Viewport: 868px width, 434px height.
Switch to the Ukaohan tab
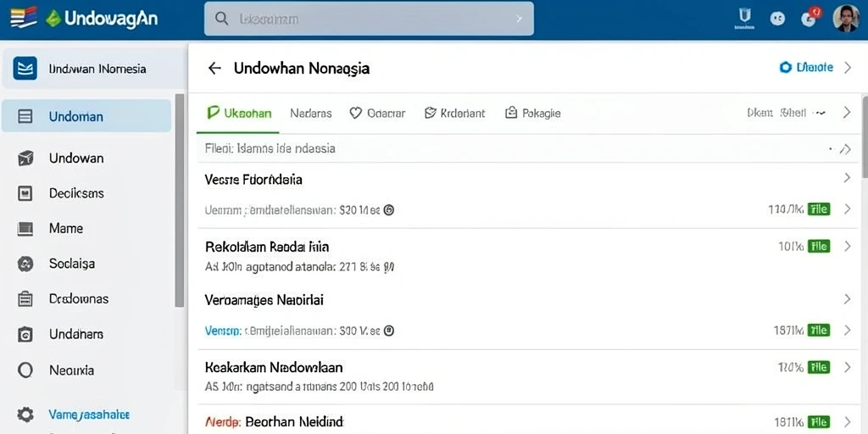[x=238, y=114]
